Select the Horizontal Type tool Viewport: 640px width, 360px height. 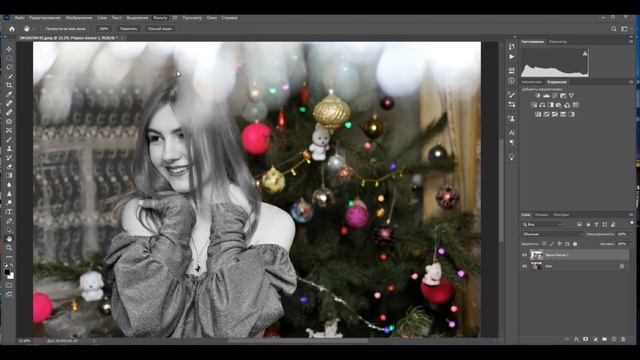click(9, 212)
